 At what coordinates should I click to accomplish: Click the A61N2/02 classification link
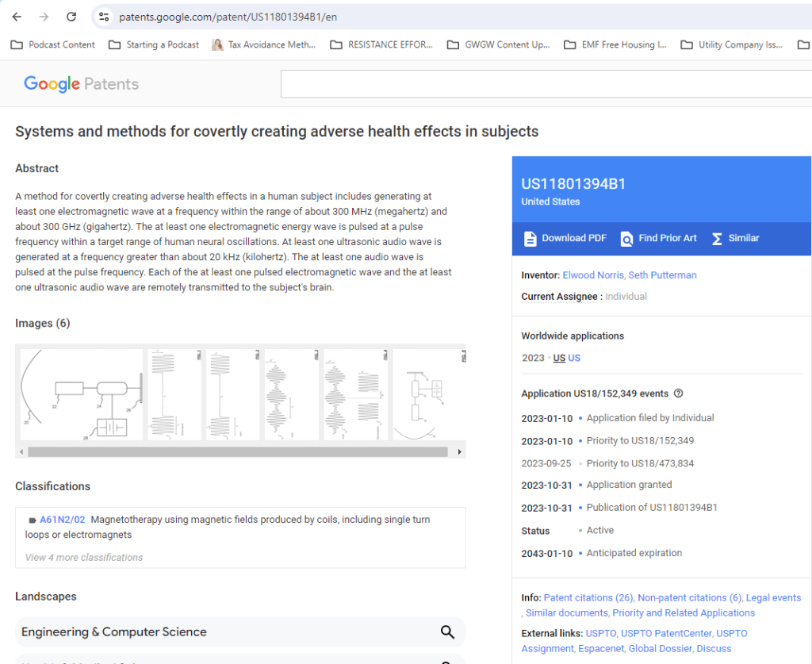(x=62, y=520)
